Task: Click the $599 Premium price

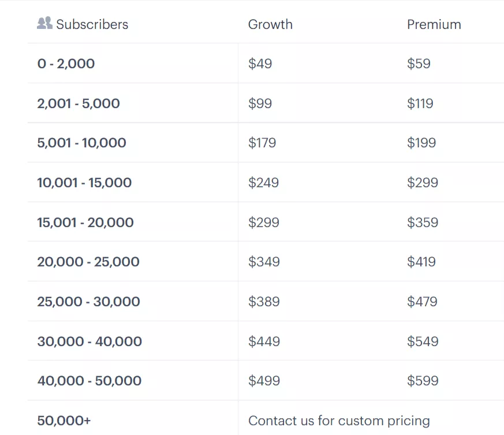Action: (423, 381)
